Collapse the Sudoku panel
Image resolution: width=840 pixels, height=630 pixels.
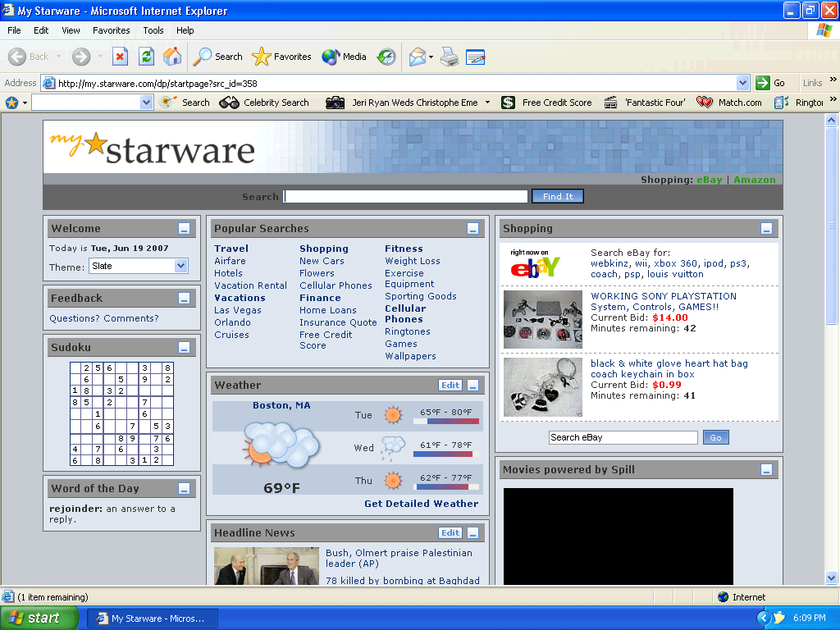(185, 348)
